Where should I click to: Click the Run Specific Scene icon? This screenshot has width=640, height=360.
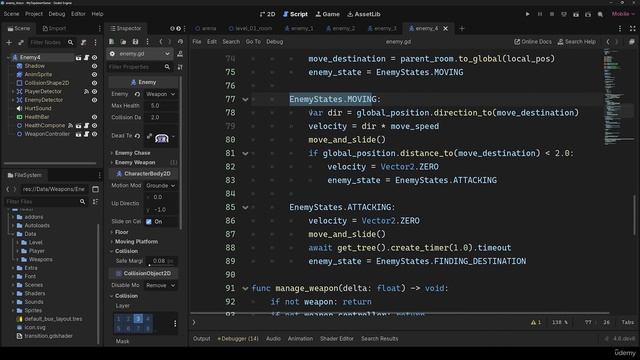[x=588, y=14]
